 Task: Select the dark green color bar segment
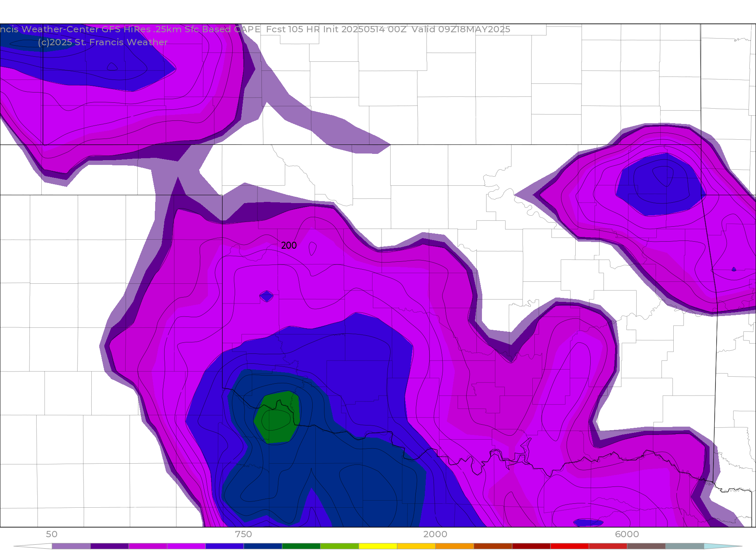point(301,546)
